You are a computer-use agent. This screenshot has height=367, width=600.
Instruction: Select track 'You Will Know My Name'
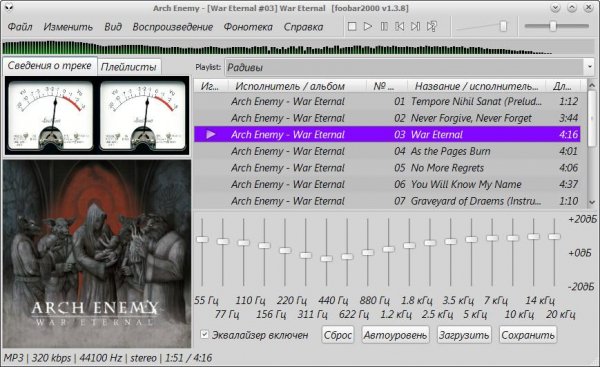click(387, 184)
